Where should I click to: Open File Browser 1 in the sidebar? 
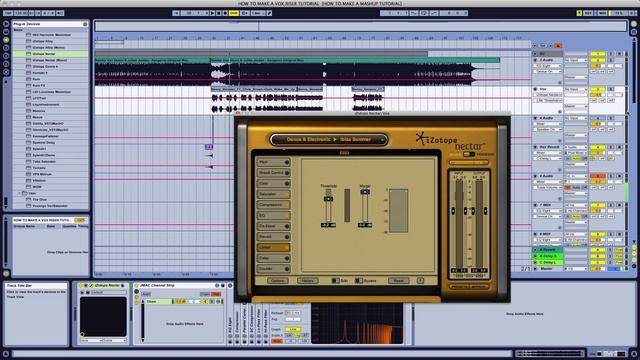tap(6, 48)
